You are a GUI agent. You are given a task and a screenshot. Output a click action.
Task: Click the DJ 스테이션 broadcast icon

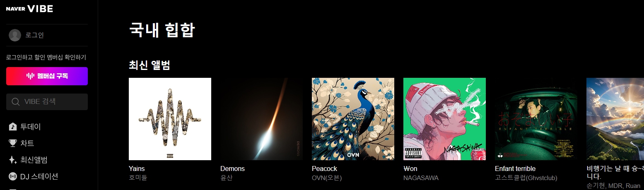(13, 176)
